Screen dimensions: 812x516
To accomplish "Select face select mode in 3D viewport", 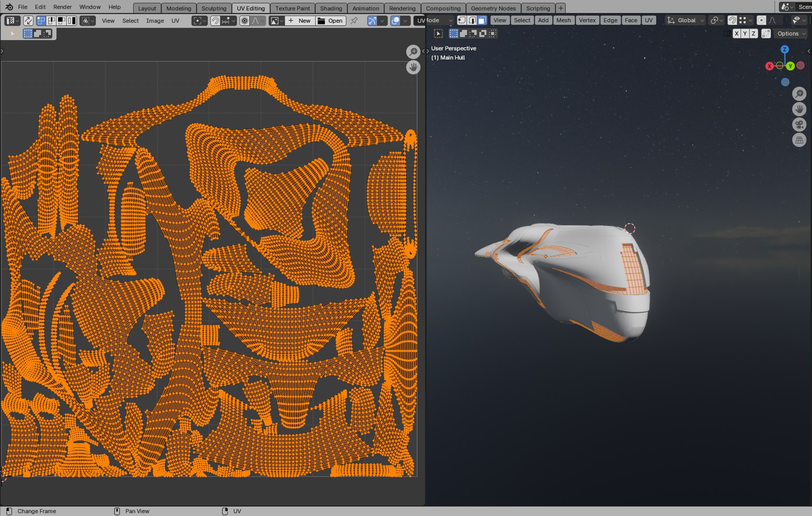I will tap(482, 20).
